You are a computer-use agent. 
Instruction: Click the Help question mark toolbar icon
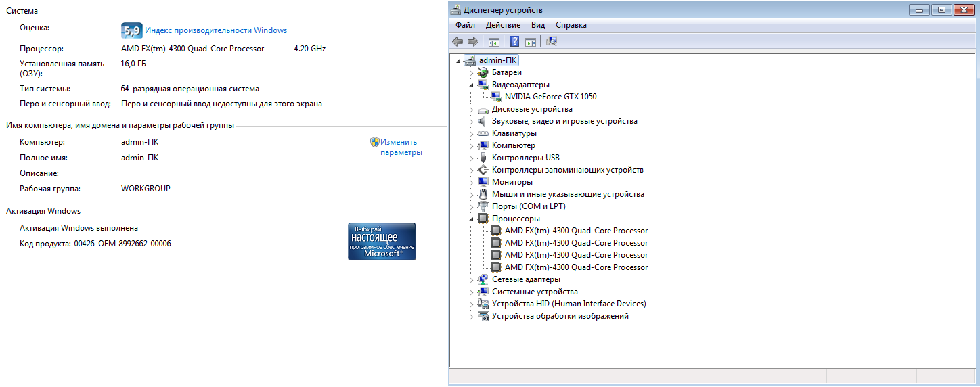coord(514,42)
